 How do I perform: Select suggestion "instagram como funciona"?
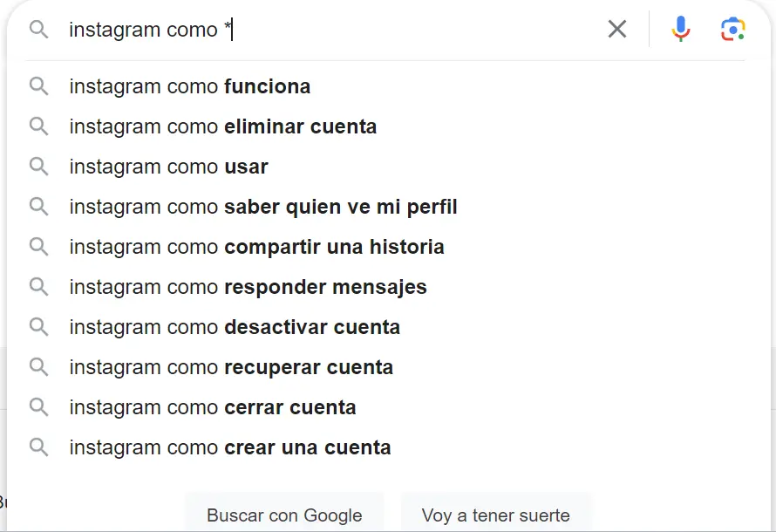190,86
